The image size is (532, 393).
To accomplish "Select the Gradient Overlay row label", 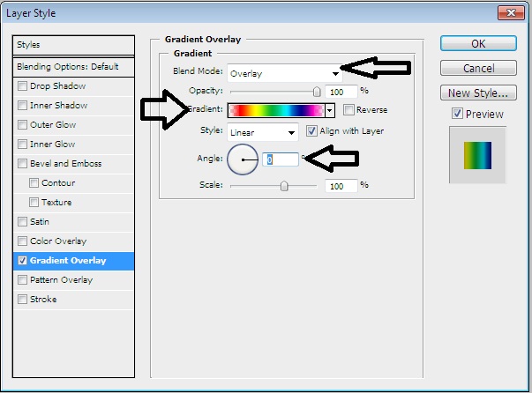I will point(68,261).
